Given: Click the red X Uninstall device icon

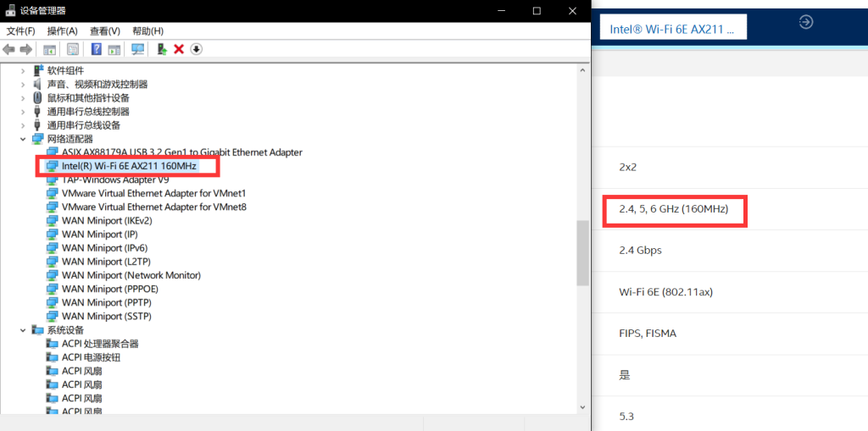Looking at the screenshot, I should point(179,49).
